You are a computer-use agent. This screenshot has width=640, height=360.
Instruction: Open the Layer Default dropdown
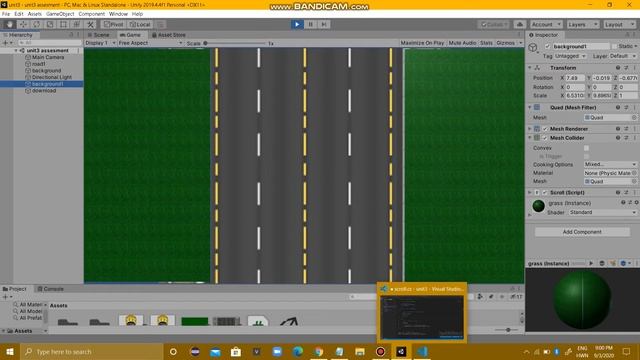[622, 56]
